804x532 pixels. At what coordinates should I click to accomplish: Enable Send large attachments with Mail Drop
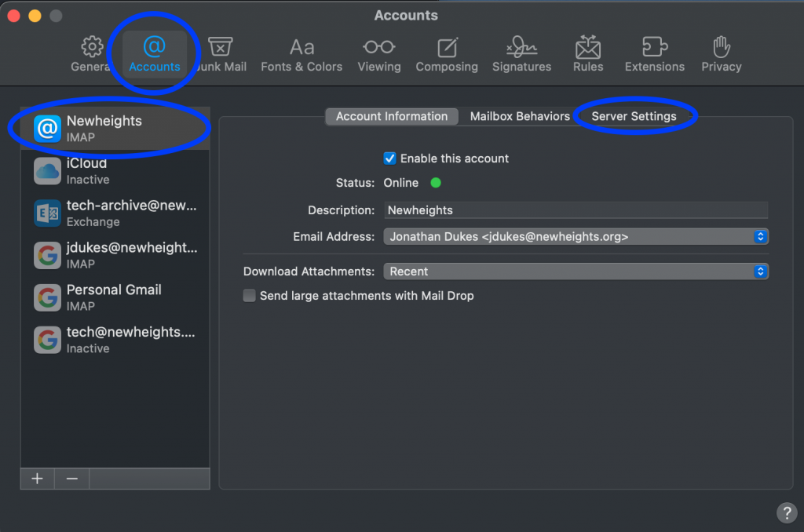tap(249, 296)
